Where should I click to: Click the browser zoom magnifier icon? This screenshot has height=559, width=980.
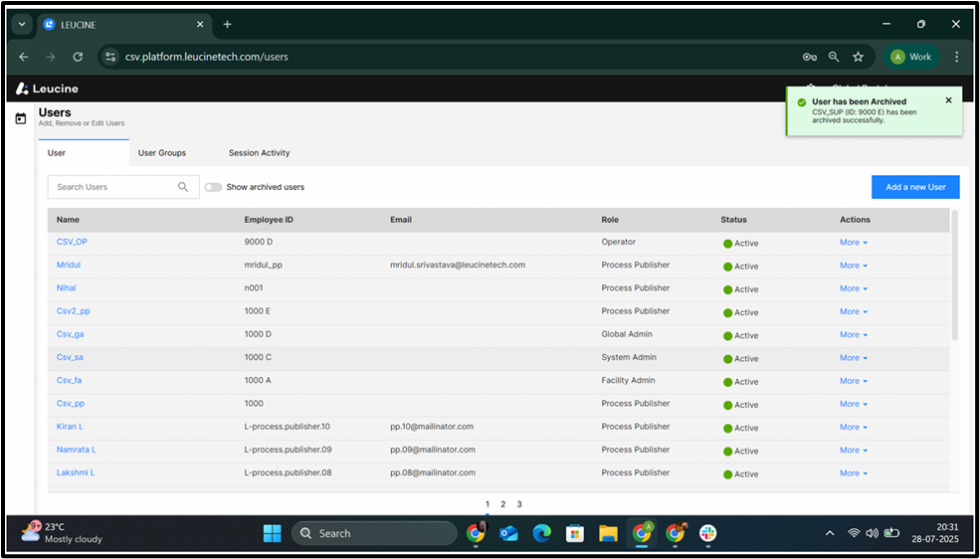tap(834, 57)
